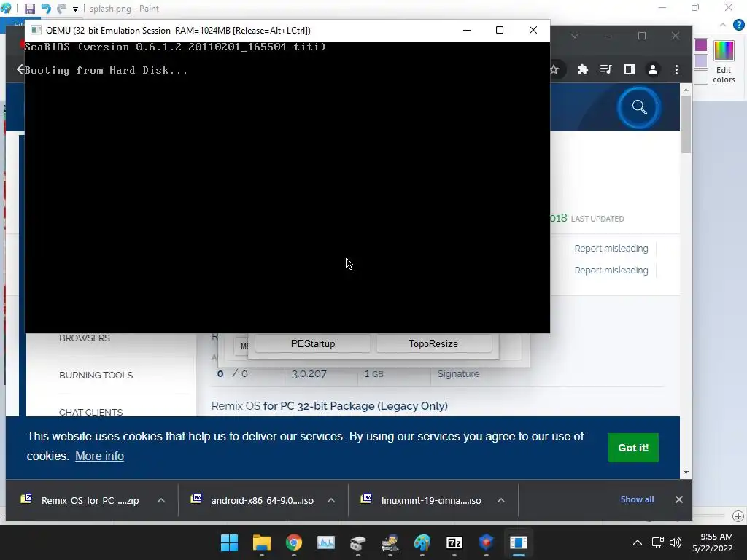Click inside the QEMU emulation screen
This screenshot has width=747, height=560.
pos(287,187)
